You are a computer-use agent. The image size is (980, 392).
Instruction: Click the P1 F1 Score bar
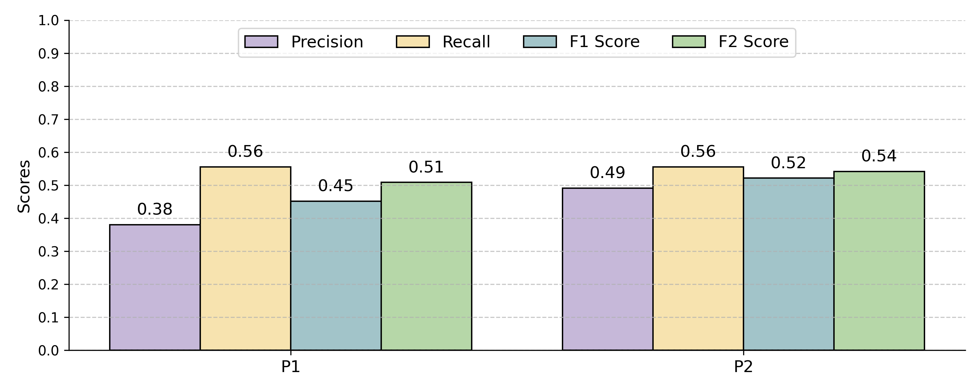(x=336, y=276)
